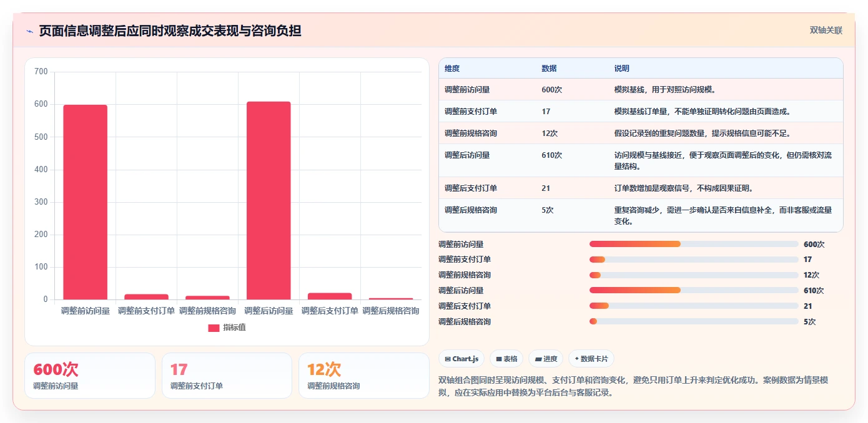The height and width of the screenshot is (423, 868).
Task: Click the 21 value beside the progress bar
Action: (808, 306)
